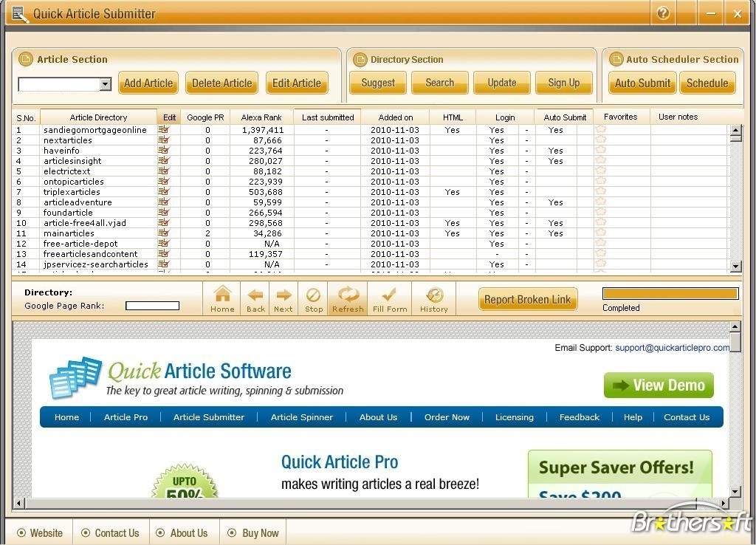Click the browser horizontal scrollbar
Image resolution: width=756 pixels, height=545 pixels.
371,503
